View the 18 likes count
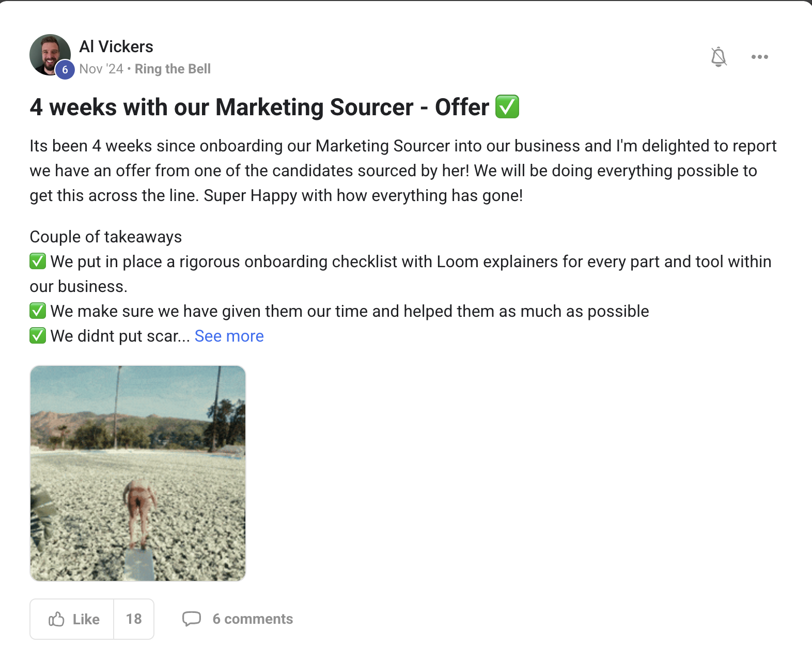Viewport: 812px width, 646px height. tap(134, 619)
